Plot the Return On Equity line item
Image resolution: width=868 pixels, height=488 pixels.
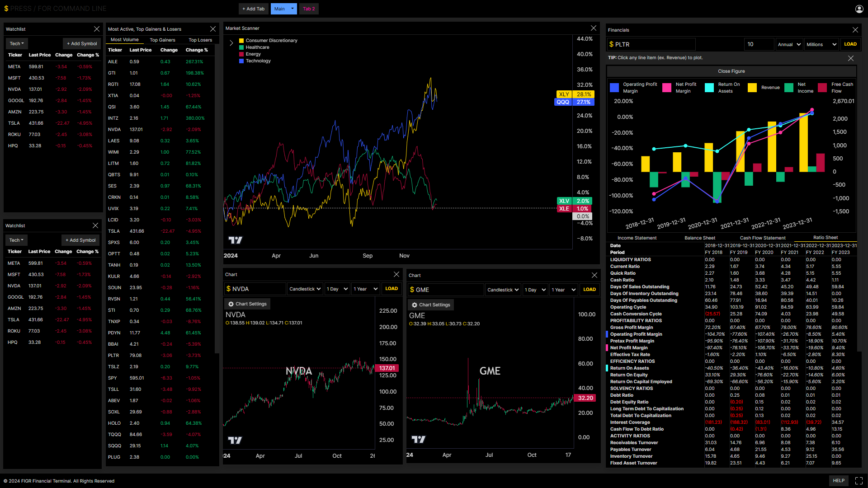(629, 375)
